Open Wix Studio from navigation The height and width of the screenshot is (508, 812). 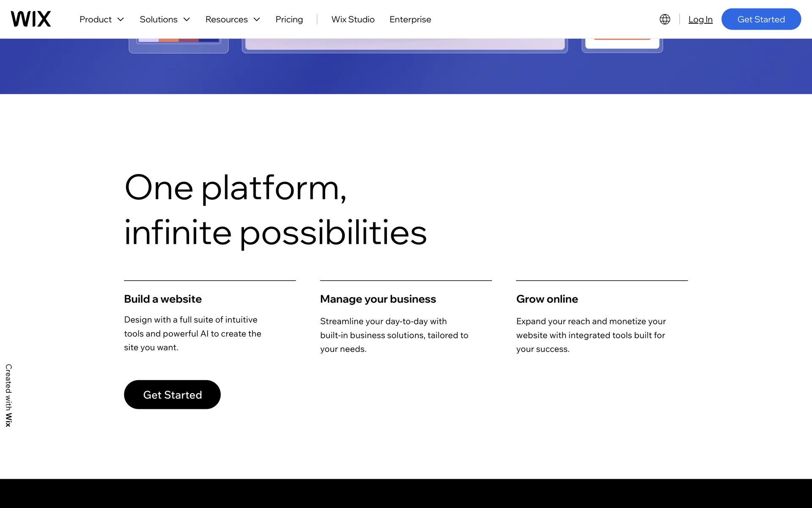coord(353,19)
